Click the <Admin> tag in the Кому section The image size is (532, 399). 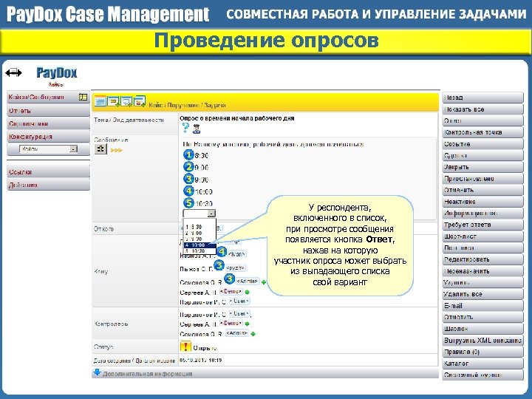point(248,282)
